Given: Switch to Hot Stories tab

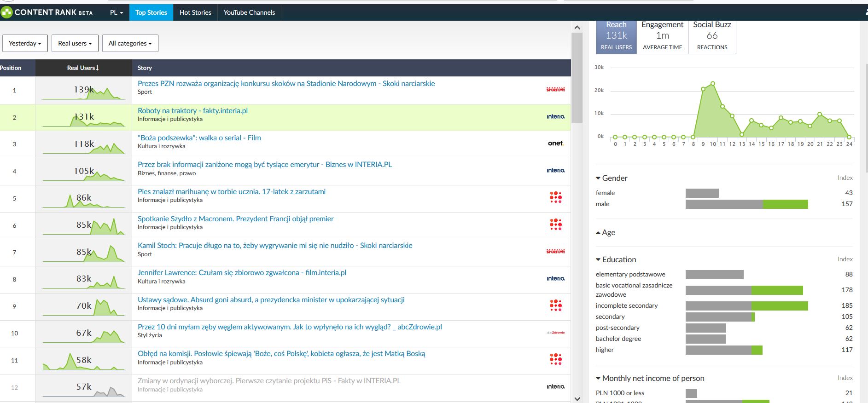Looking at the screenshot, I should point(195,12).
